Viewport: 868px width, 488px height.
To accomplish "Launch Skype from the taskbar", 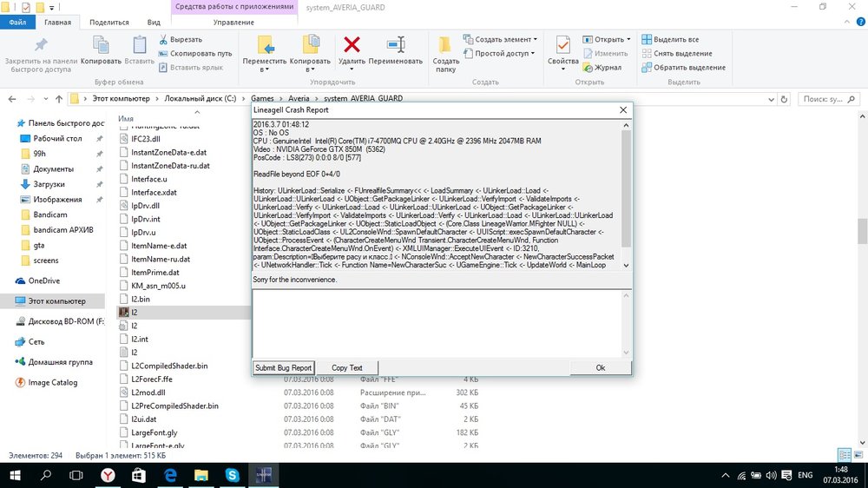I will pyautogui.click(x=232, y=475).
